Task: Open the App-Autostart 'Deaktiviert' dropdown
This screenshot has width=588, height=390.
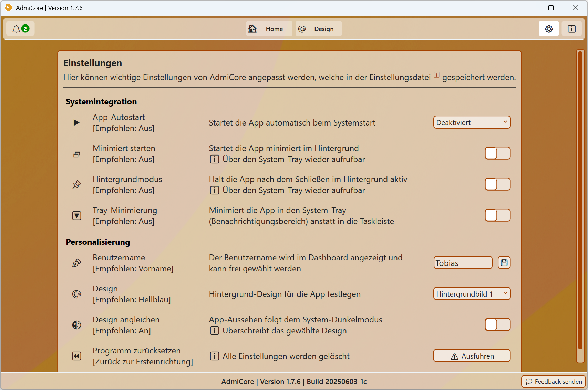Action: (472, 123)
